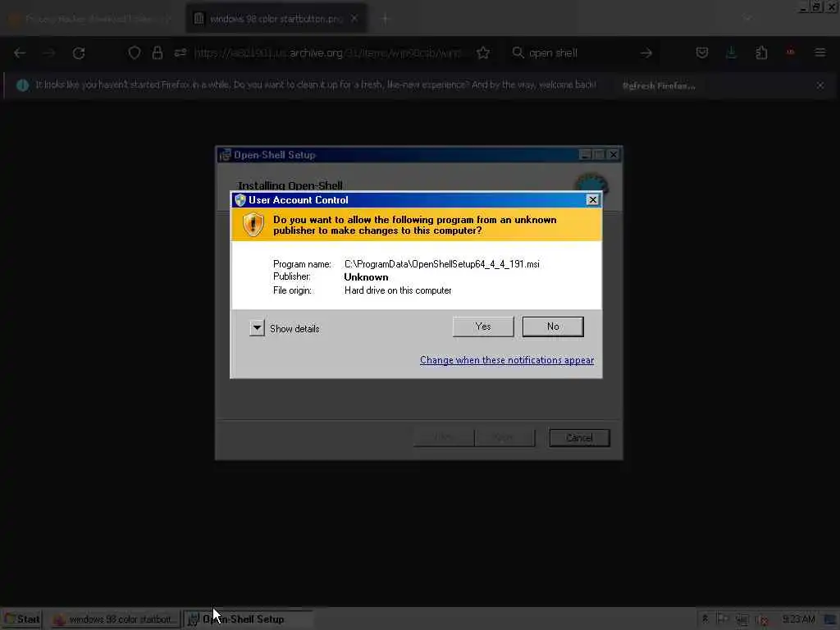Image resolution: width=840 pixels, height=630 pixels.
Task: Click the 'open shell' search field
Action: pos(582,52)
